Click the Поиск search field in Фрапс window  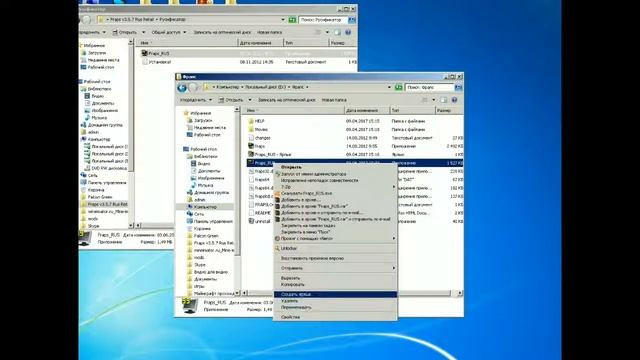(430, 87)
